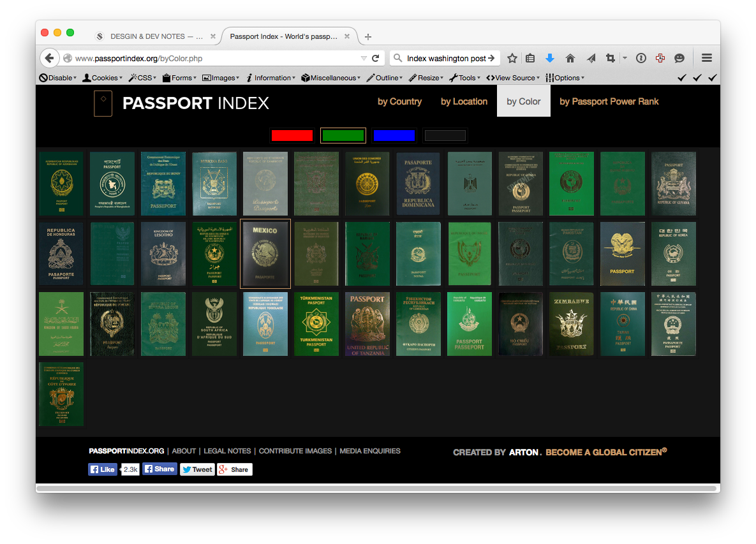Expand URL bar history dropdown arrow
The image size is (756, 544).
pos(364,58)
